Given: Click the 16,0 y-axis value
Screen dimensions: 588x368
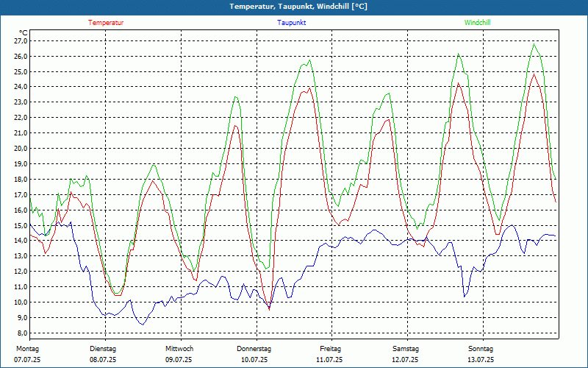Looking at the screenshot, I should [21, 210].
